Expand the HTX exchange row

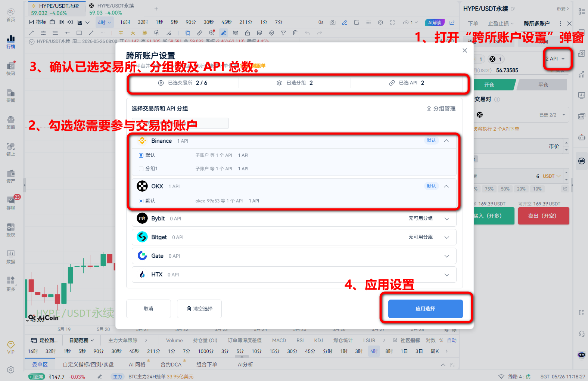(447, 275)
